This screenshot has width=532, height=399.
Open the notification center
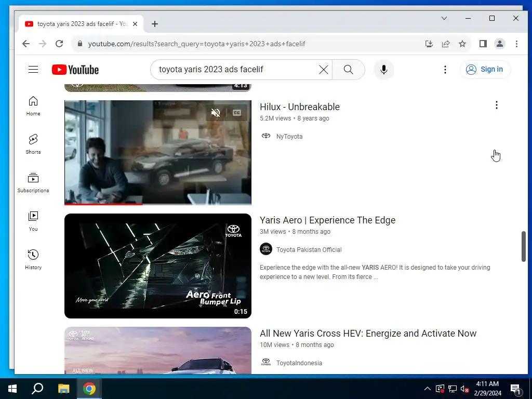(x=515, y=389)
